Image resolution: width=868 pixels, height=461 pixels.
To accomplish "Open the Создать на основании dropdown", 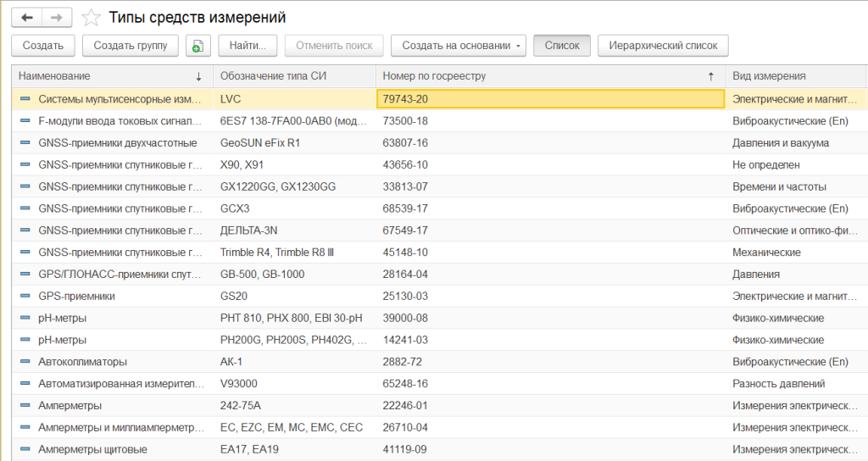I will click(458, 46).
